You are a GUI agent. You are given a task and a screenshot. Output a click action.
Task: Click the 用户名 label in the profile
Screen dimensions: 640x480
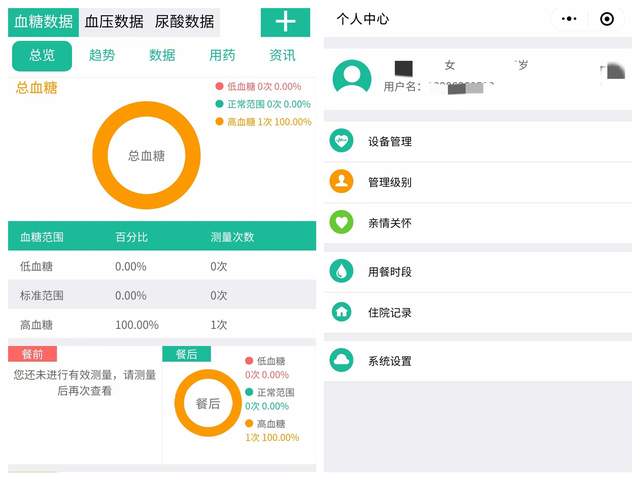click(x=402, y=87)
